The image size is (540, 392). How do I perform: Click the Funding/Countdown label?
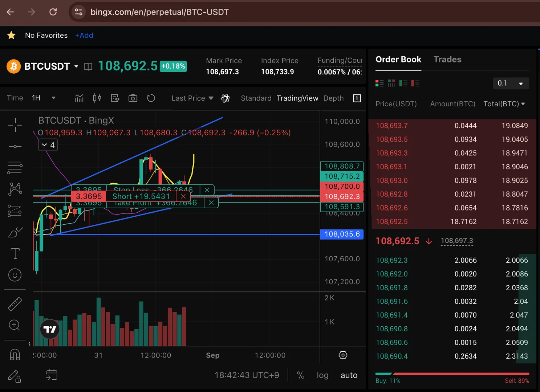(x=340, y=61)
